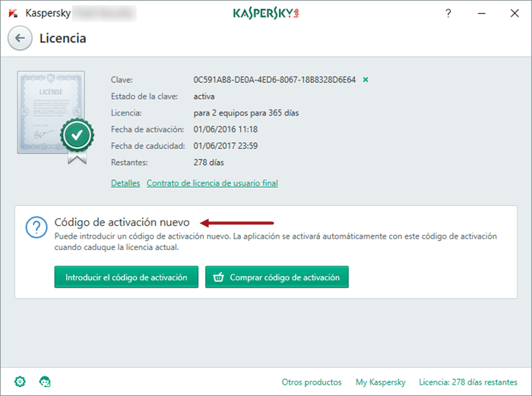
Task: Minimize the Kaspersky window
Action: [x=481, y=13]
